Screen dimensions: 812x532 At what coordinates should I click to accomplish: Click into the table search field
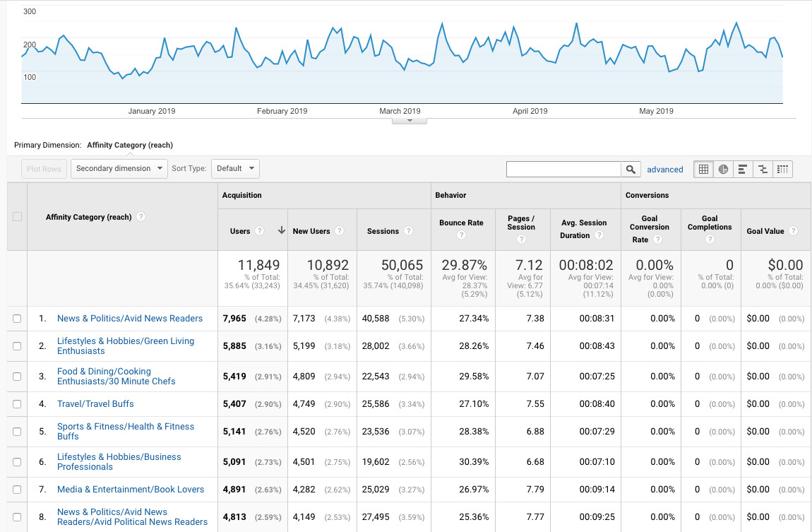point(563,169)
